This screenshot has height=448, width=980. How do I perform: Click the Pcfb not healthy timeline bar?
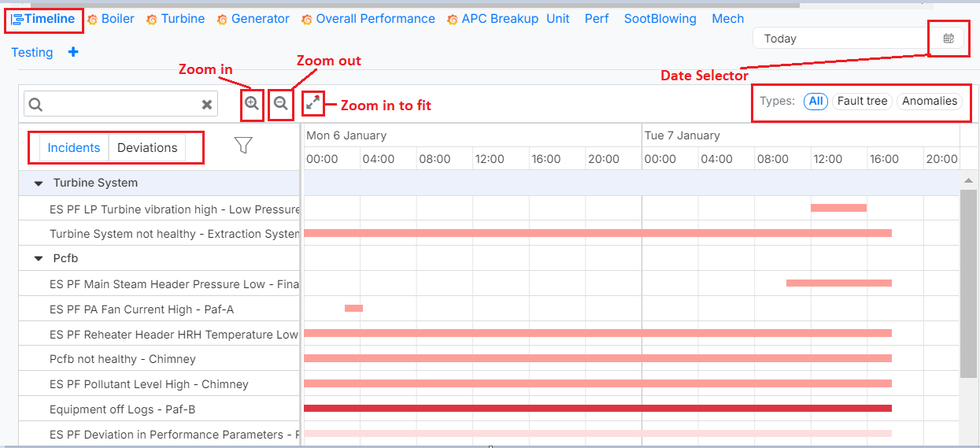pos(597,358)
